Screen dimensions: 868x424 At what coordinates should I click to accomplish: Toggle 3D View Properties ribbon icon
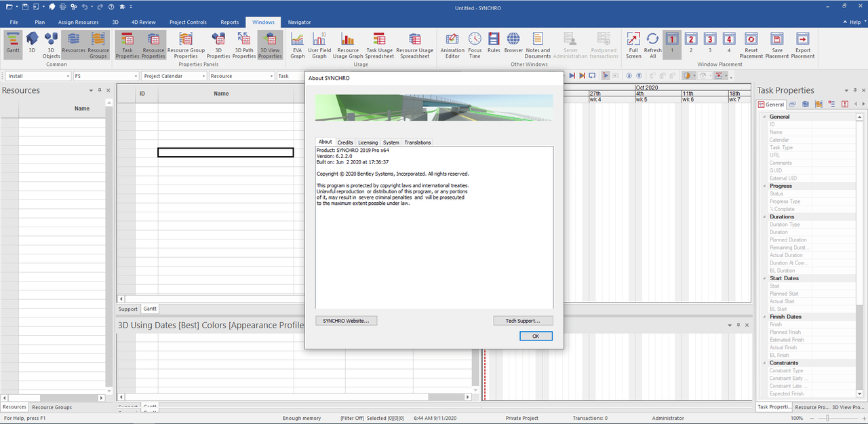pos(270,45)
